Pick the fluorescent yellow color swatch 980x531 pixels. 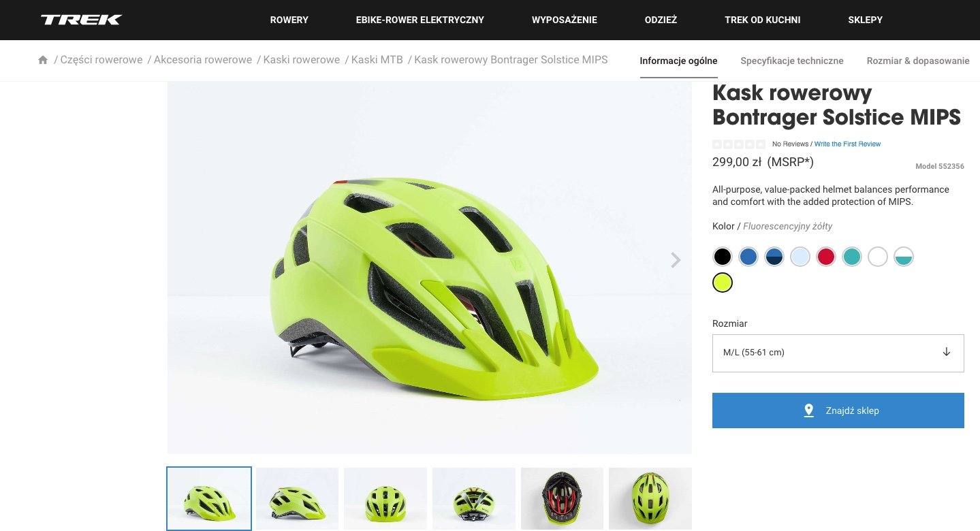(723, 282)
